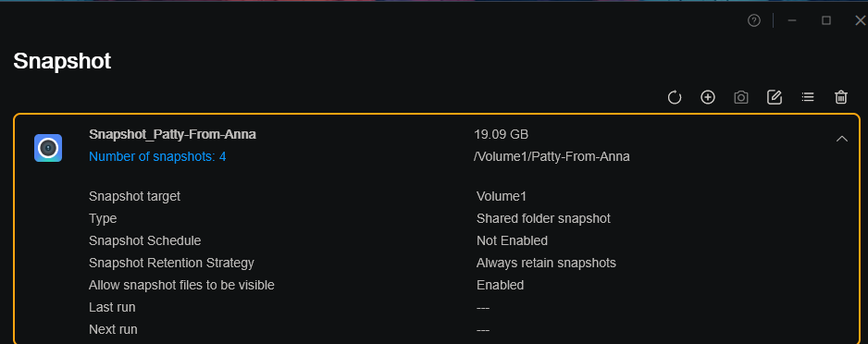Edit the selected snapshot task
868x344 pixels.
pos(774,97)
